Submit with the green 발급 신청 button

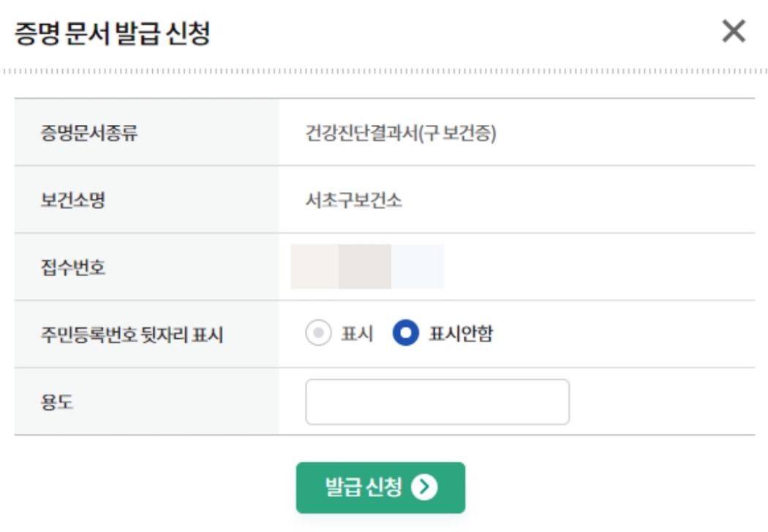pos(380,487)
